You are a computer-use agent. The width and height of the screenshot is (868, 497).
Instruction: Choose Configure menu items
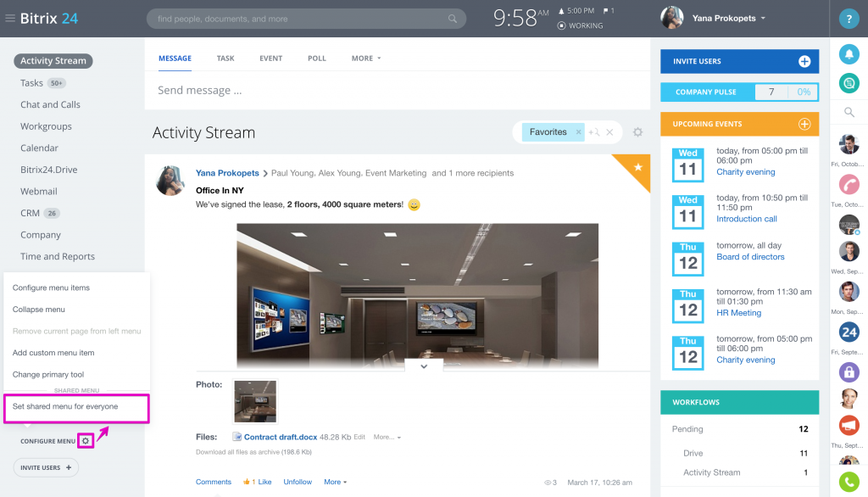coord(51,288)
